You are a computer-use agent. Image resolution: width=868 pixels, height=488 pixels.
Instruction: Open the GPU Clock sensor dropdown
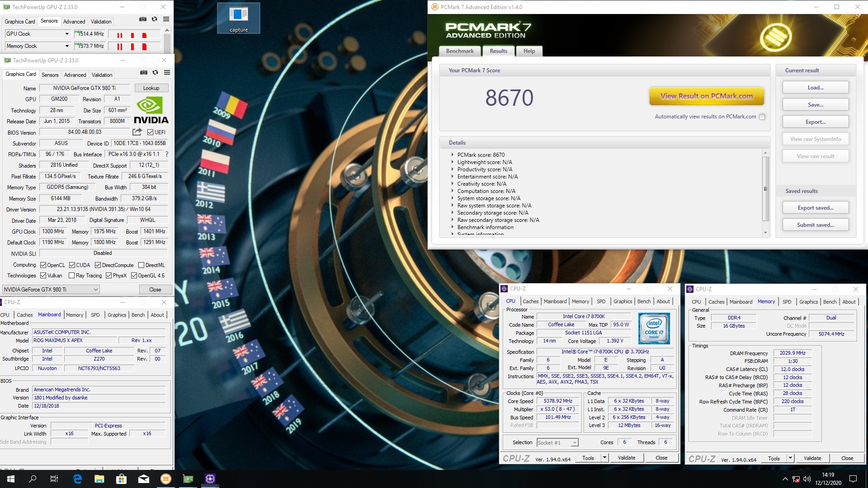(x=67, y=34)
